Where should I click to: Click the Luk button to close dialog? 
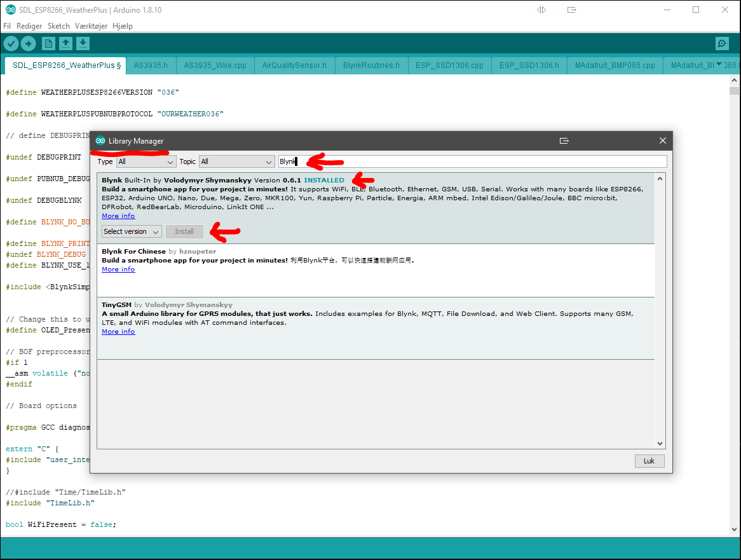tap(649, 461)
